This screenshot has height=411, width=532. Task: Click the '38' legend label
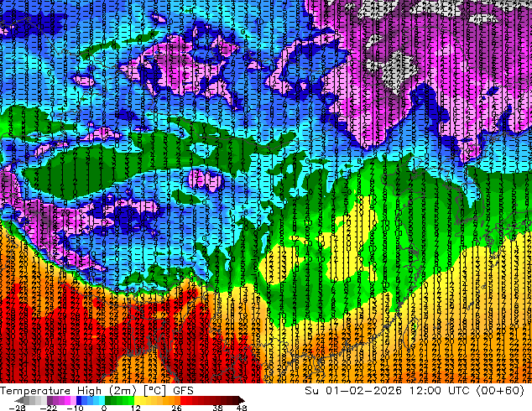click(218, 408)
